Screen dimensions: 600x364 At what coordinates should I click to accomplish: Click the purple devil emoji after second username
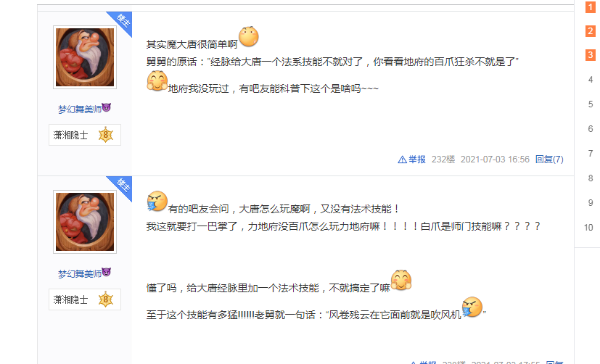coord(107,272)
